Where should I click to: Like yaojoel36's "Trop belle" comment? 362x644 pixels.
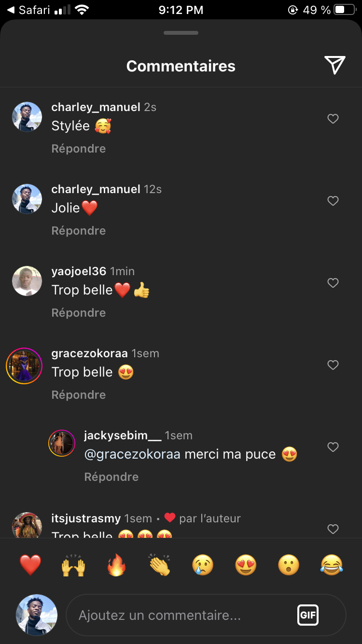click(x=333, y=283)
